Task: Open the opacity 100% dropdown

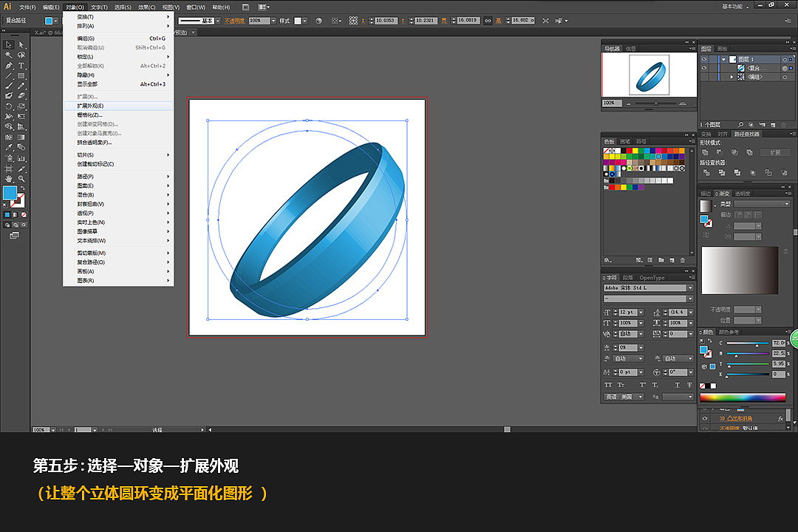Action: click(x=273, y=21)
